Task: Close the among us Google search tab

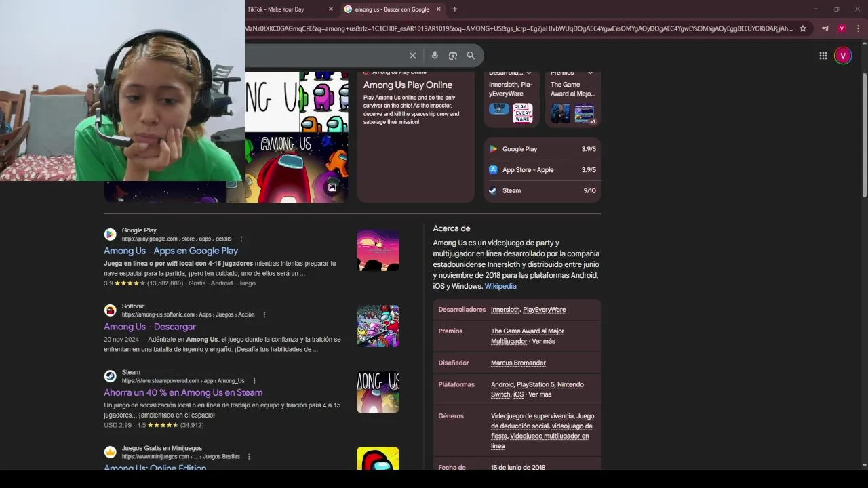Action: coord(438,9)
